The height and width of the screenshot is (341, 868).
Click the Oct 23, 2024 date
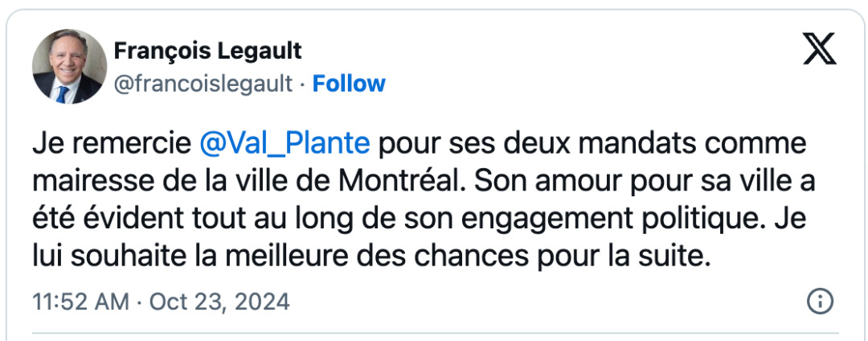(219, 302)
